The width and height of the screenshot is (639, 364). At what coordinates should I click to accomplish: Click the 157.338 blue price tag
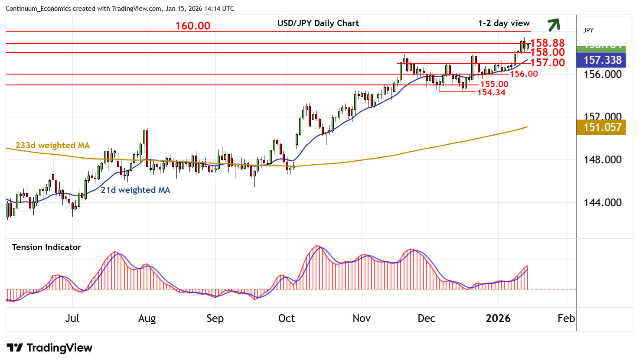601,60
